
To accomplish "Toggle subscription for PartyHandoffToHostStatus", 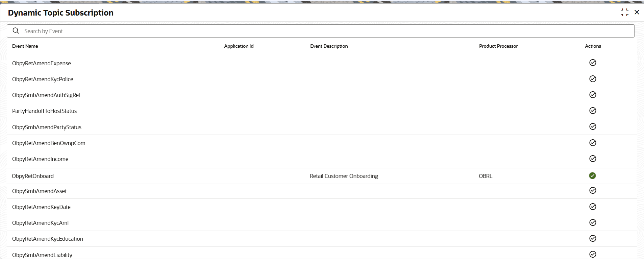I will point(593,111).
